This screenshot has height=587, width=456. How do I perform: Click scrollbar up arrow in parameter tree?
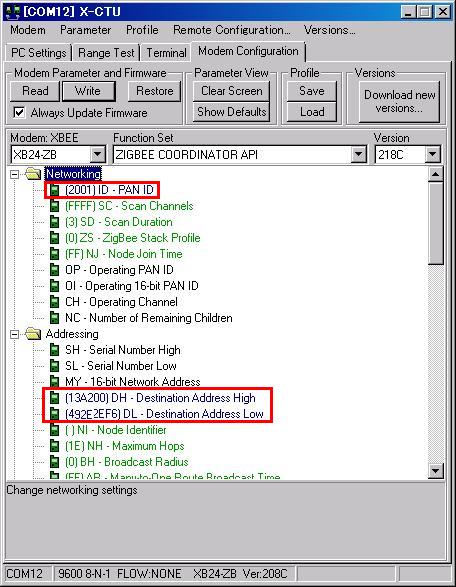436,174
